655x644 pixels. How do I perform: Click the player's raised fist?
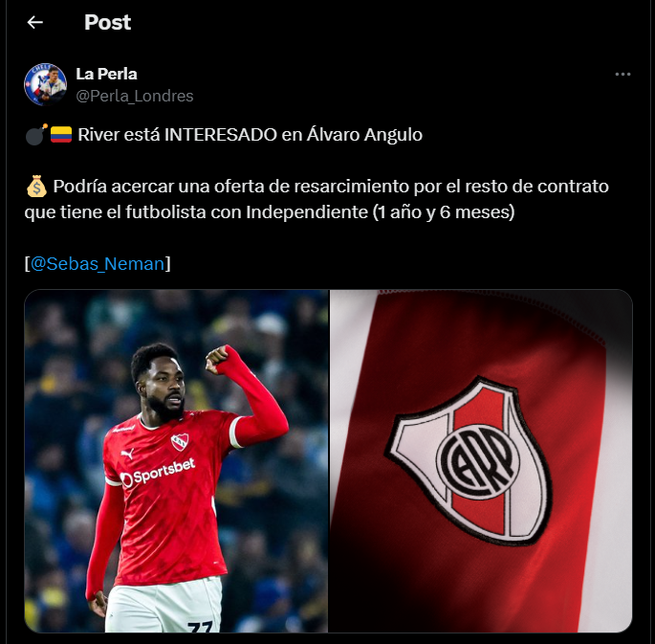click(x=218, y=359)
